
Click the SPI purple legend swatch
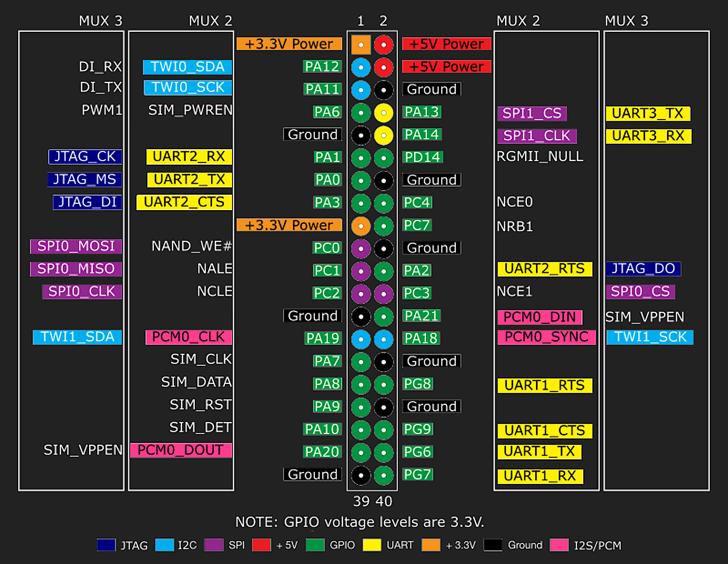click(x=214, y=545)
